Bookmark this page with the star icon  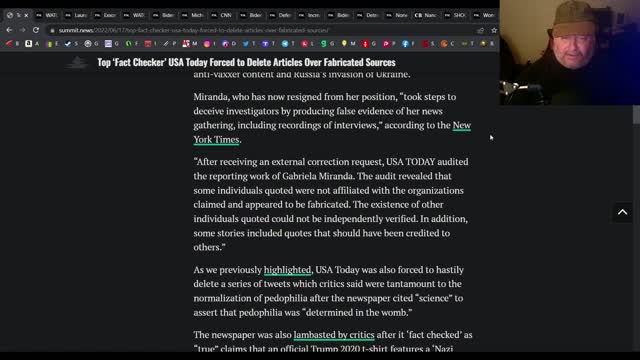[494, 30]
